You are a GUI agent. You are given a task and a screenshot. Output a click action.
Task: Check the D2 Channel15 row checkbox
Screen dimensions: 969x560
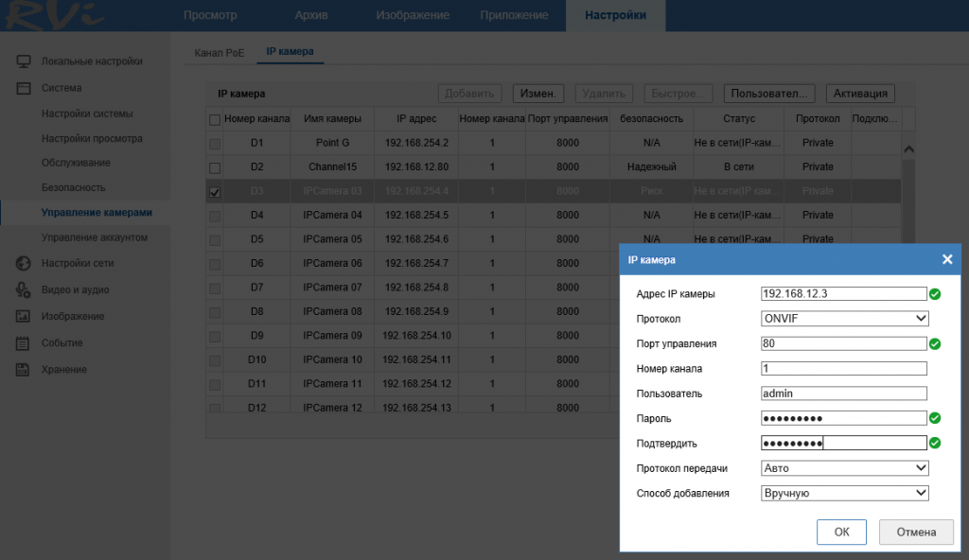[215, 167]
